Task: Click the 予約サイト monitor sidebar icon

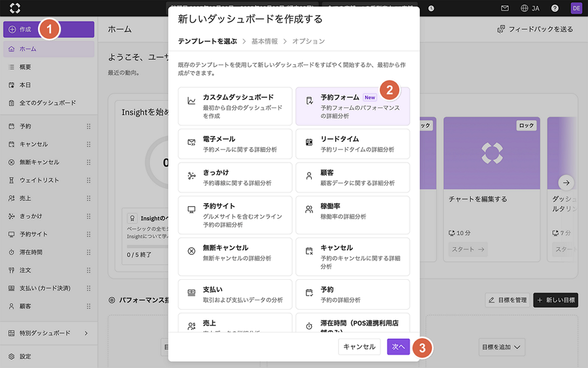Action: click(11, 234)
